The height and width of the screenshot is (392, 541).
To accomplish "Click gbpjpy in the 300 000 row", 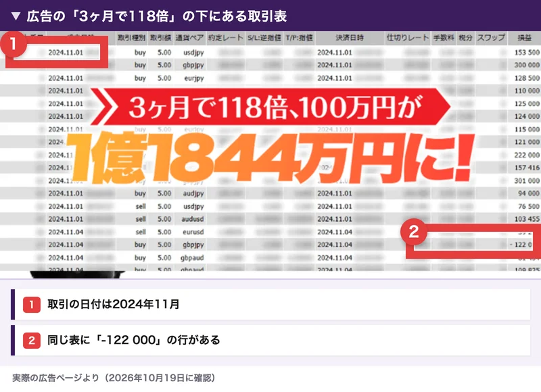I will point(193,65).
